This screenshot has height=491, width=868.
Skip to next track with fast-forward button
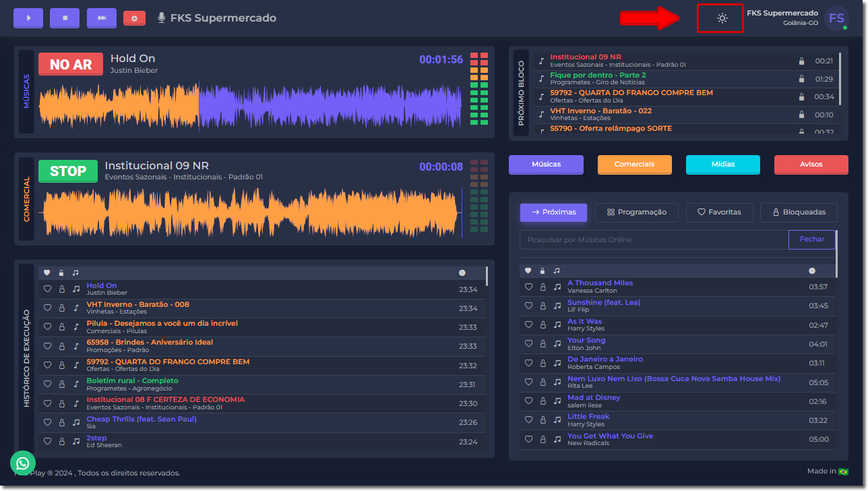pos(102,18)
